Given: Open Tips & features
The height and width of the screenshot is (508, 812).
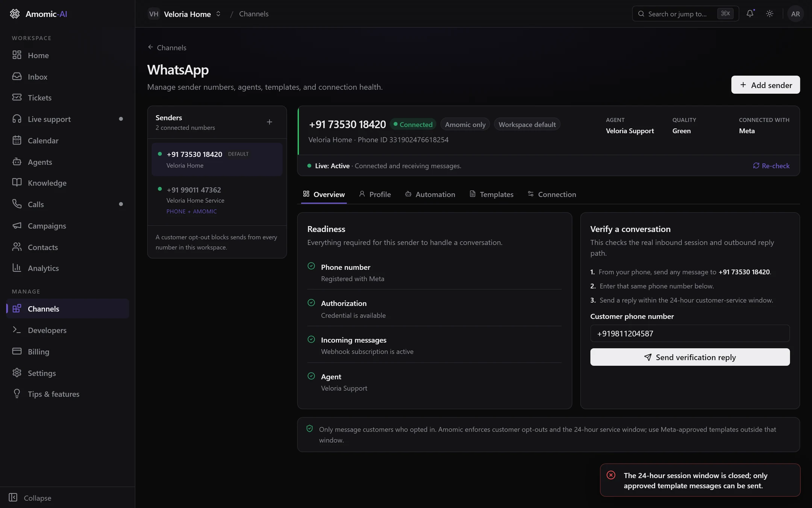Looking at the screenshot, I should click(x=68, y=394).
